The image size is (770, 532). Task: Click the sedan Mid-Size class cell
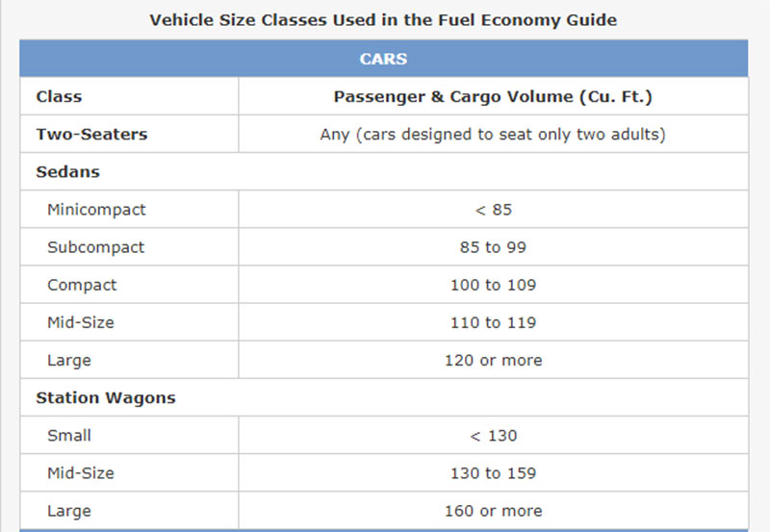[129, 322]
